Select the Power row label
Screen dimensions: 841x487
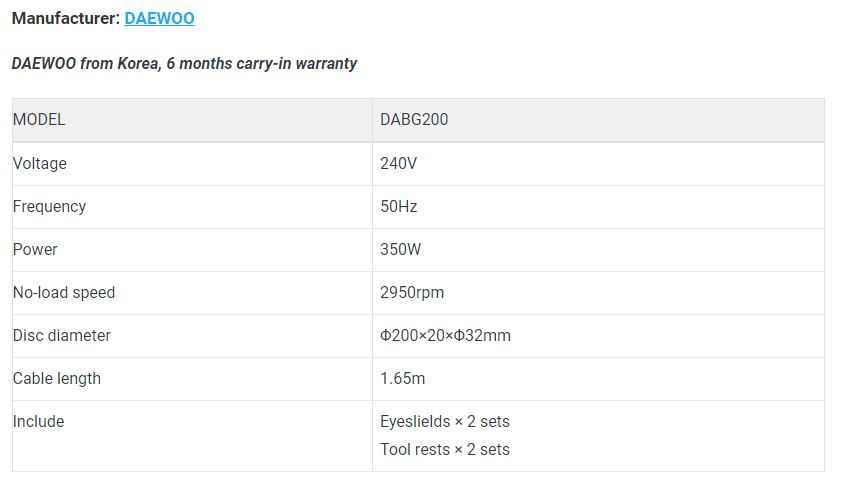pos(35,249)
